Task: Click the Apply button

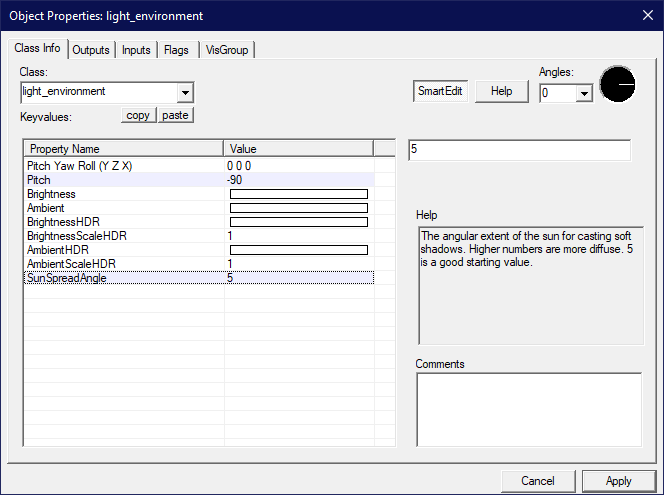Action: coord(619,481)
